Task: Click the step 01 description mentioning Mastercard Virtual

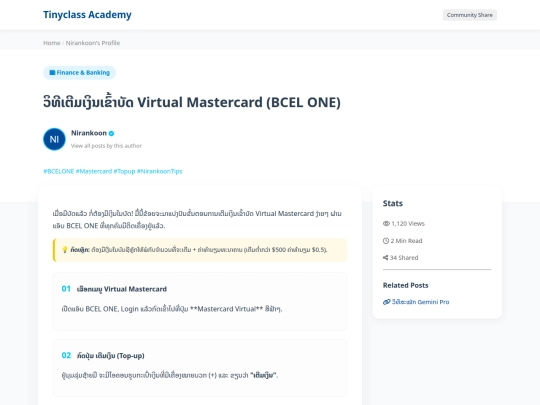Action: pyautogui.click(x=172, y=309)
